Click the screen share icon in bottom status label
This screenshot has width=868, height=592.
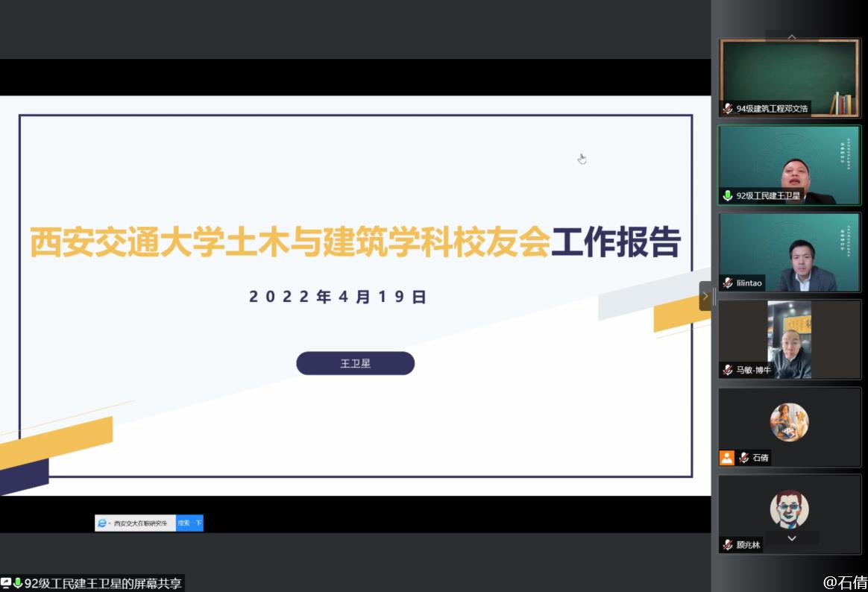[6, 583]
